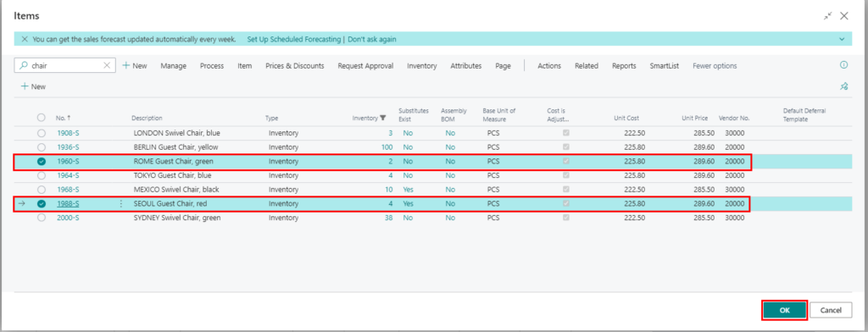Viewport: 868px width, 332px height.
Task: Click the Vendor No. column header
Action: [733, 118]
